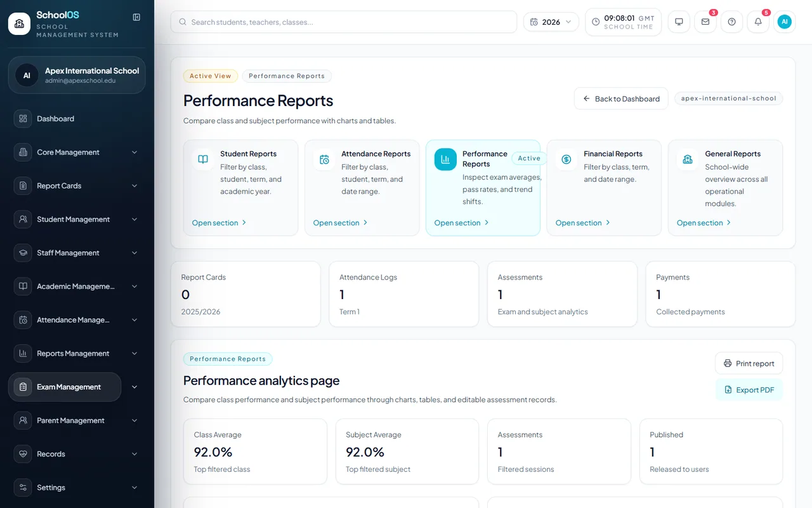Click the Attendance Reports calendar-clock icon
The image size is (812, 508).
click(x=324, y=159)
